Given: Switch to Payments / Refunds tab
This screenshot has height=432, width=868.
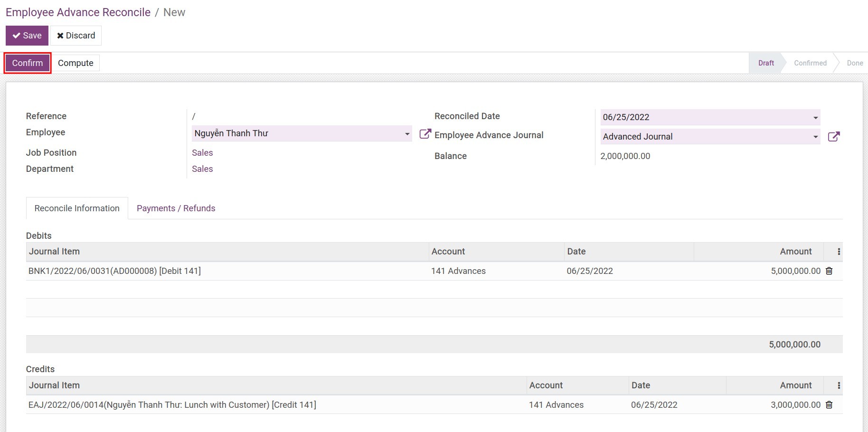Looking at the screenshot, I should (x=176, y=208).
